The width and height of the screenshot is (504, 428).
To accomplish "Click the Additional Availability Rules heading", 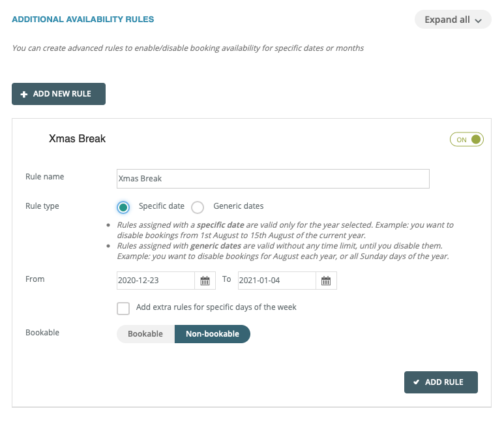I will click(x=83, y=20).
